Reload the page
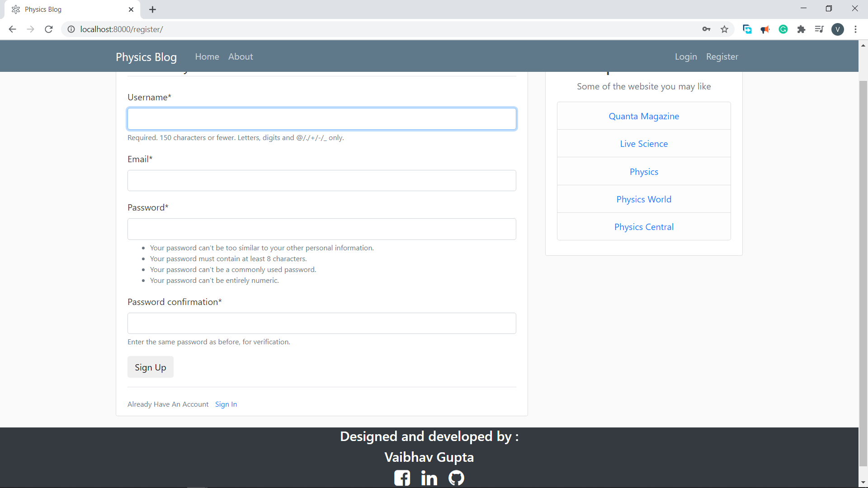The image size is (868, 488). pyautogui.click(x=49, y=29)
